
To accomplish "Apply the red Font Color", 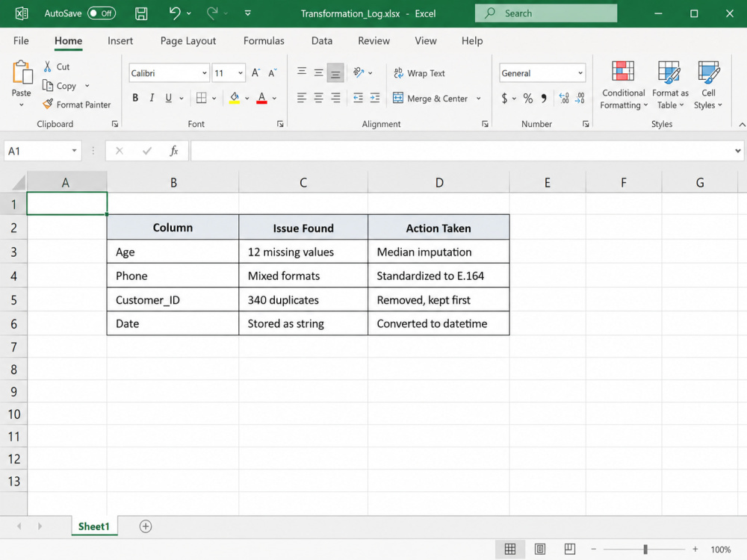I will 261,98.
